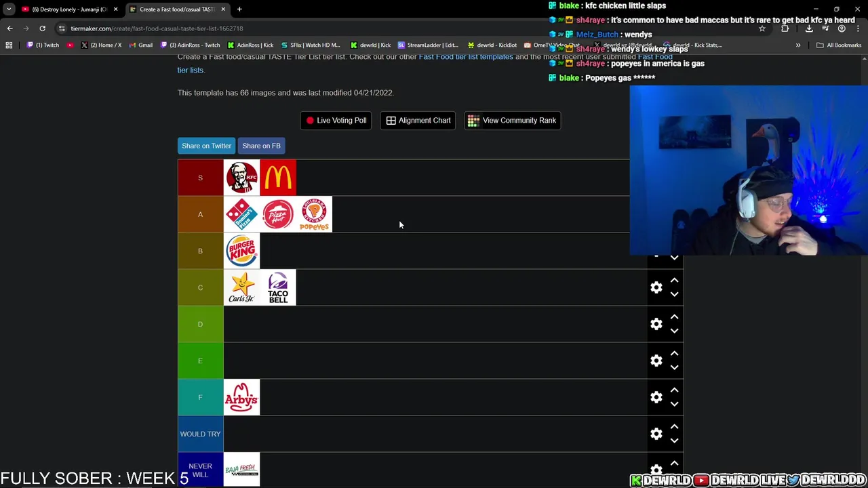868x488 pixels.
Task: Click View Community Rank button
Action: 512,120
